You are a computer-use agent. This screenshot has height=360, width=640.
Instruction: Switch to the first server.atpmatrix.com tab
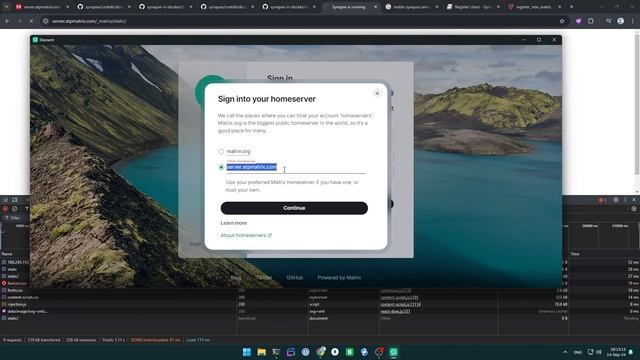41,7
